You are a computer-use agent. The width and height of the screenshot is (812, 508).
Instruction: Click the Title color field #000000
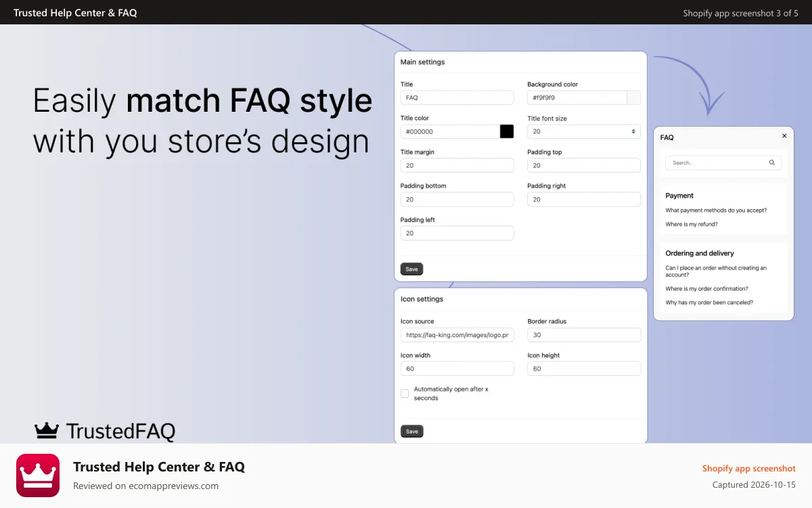point(450,131)
